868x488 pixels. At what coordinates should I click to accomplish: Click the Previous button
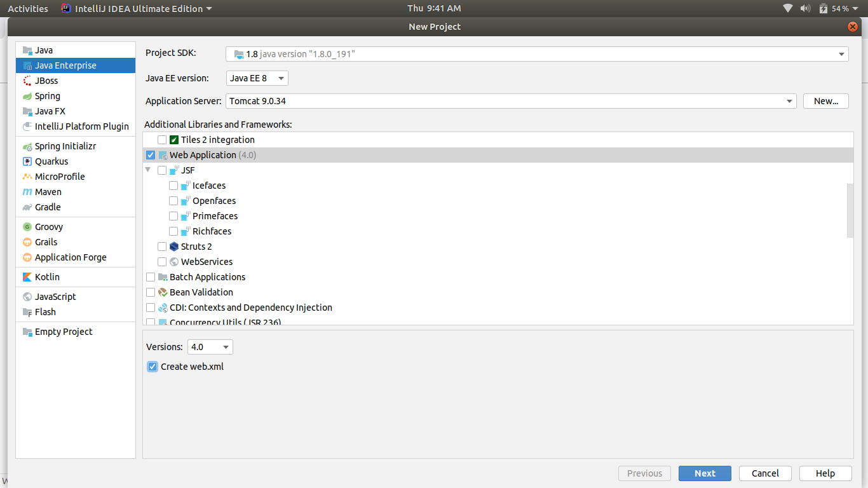644,473
